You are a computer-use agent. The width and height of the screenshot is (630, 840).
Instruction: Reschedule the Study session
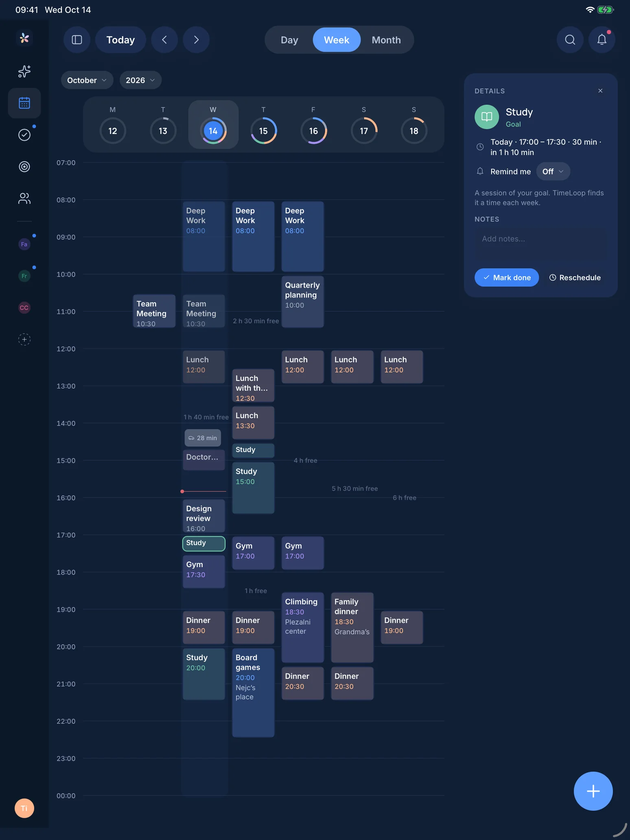[x=575, y=278]
